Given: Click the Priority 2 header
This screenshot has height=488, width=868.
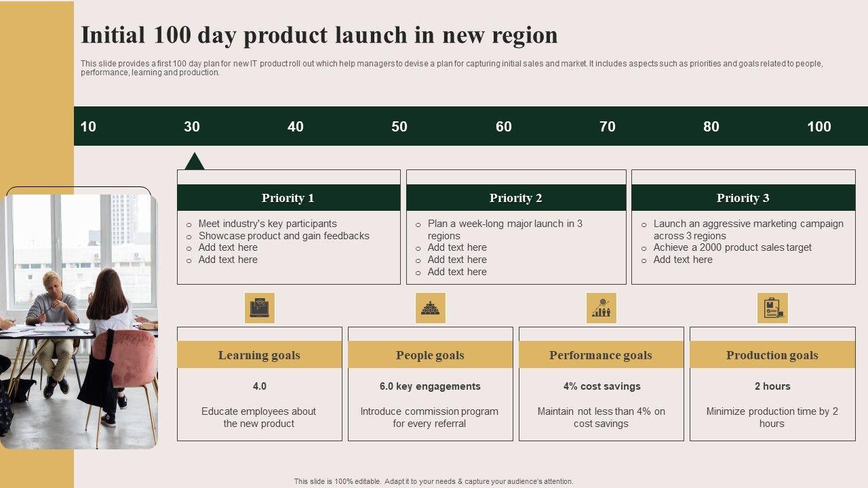Looking at the screenshot, I should (x=516, y=198).
